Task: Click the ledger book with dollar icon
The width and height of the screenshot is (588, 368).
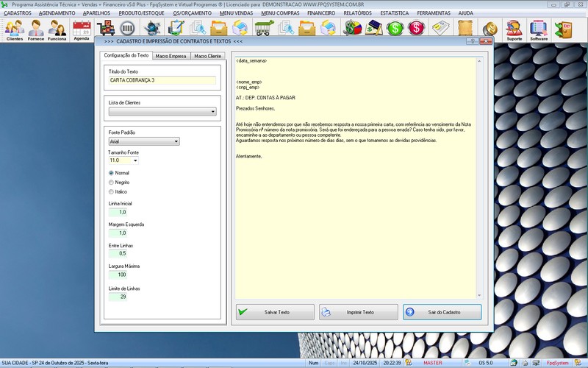Action: point(374,28)
